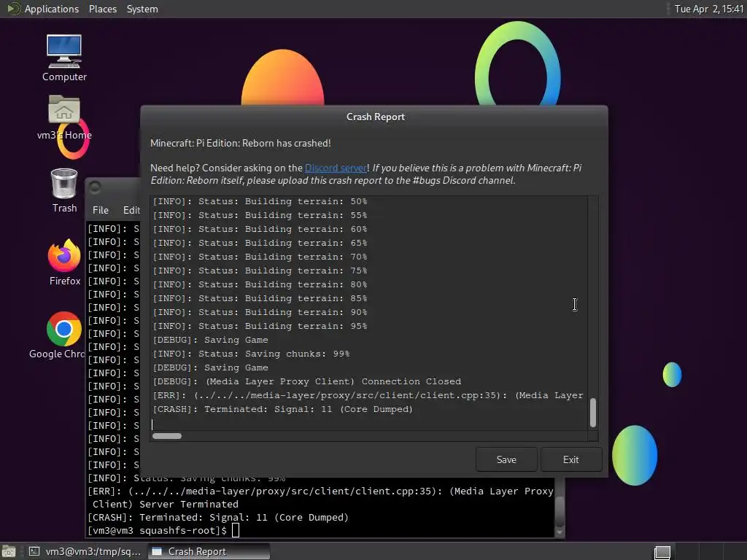Click the Crash Report title bar
The image size is (747, 560).
point(376,117)
